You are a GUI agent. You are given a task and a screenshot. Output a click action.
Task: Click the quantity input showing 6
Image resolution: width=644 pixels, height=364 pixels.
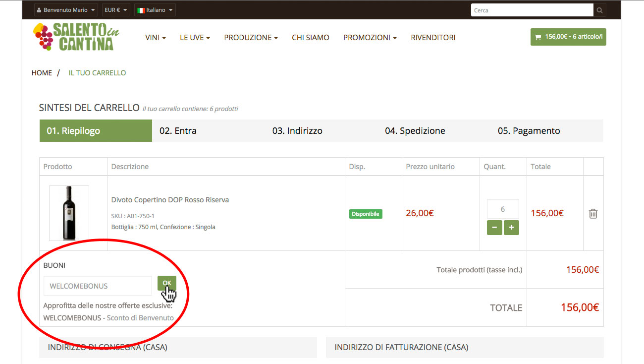(503, 209)
